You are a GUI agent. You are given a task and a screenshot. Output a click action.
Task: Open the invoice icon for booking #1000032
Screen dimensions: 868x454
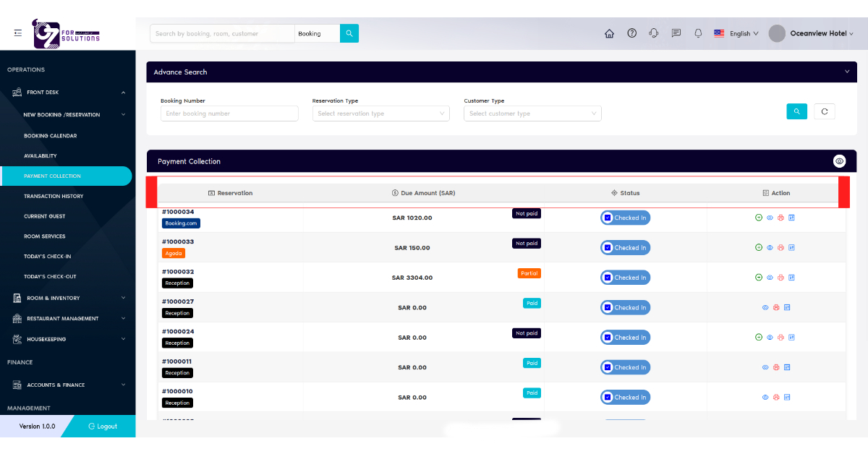pyautogui.click(x=791, y=277)
